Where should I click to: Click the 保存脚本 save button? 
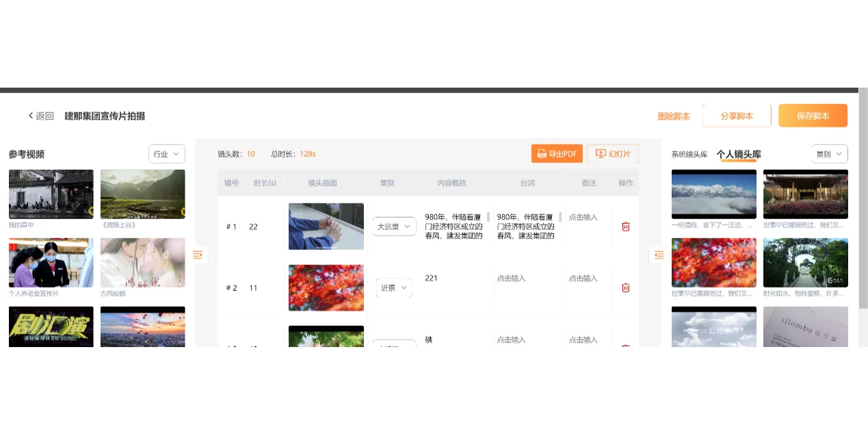point(813,116)
